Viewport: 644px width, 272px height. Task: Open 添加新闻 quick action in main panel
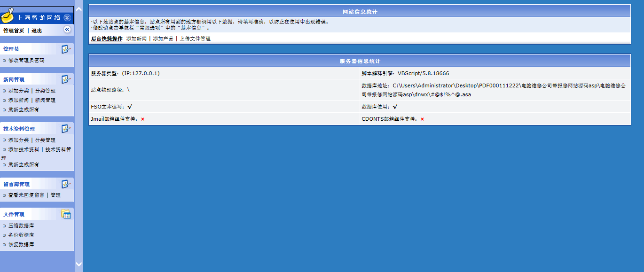(x=136, y=39)
